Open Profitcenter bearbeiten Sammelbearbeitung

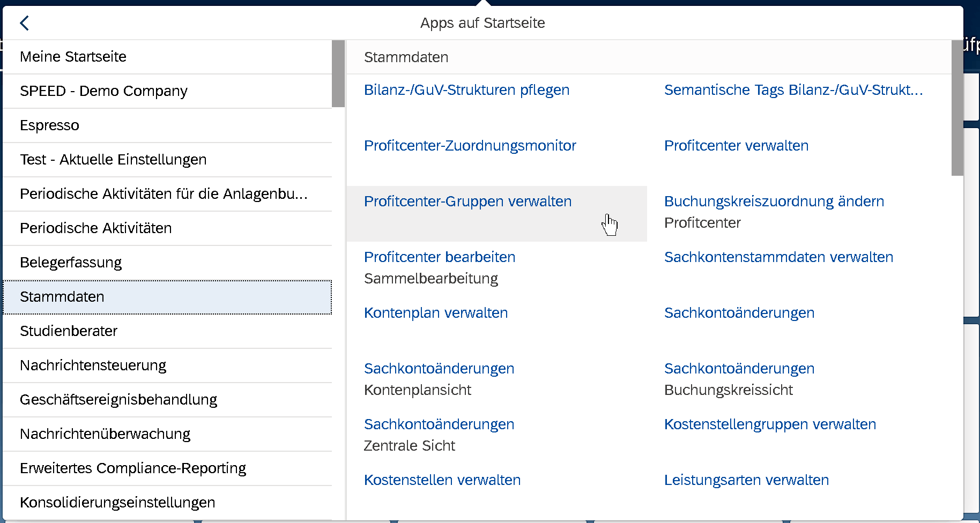tap(440, 257)
